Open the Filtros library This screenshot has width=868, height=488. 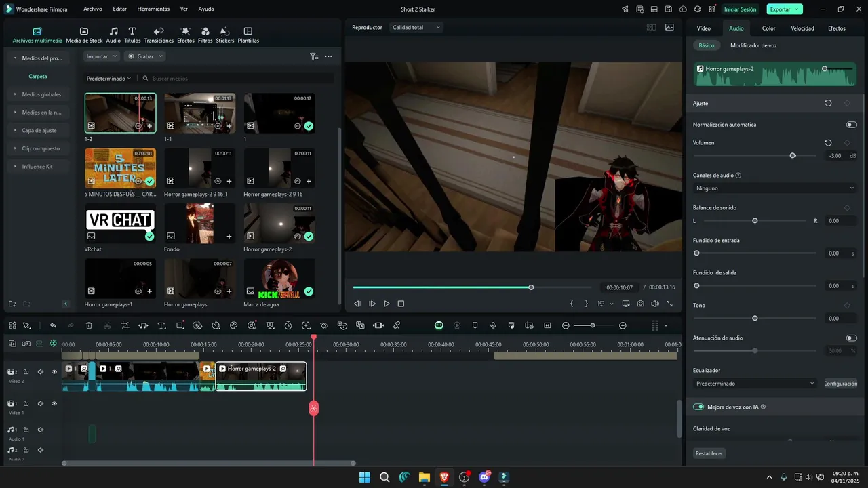coord(205,35)
